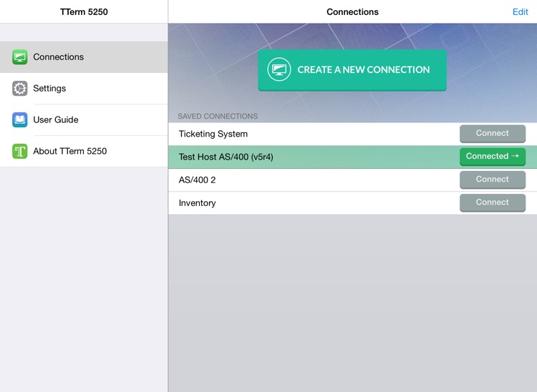Open the Settings sidebar item

[x=84, y=88]
